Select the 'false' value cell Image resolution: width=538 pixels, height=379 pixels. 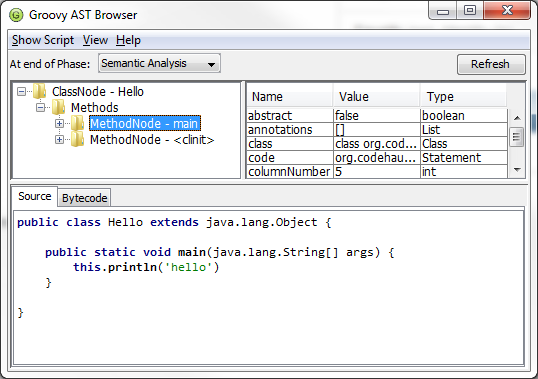click(377, 116)
